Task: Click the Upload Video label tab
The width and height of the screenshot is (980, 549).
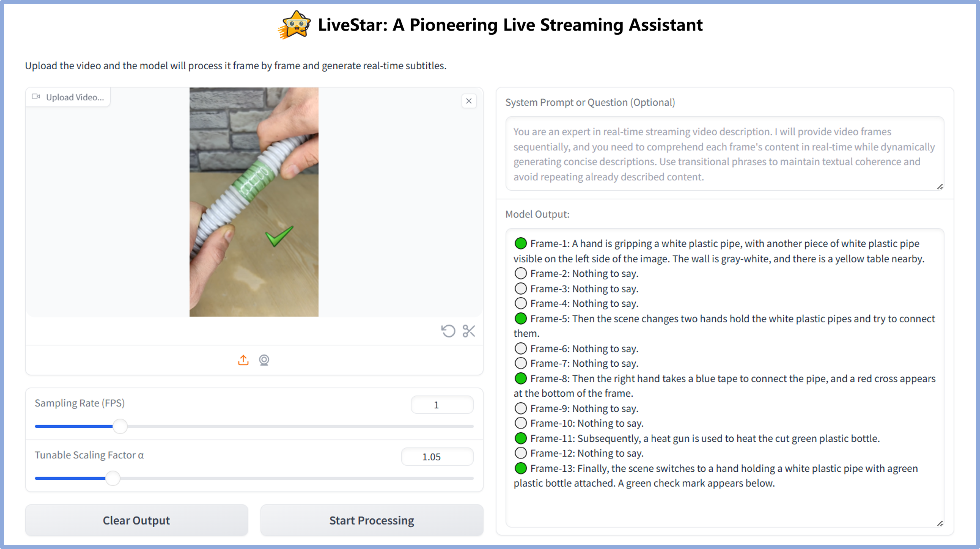Action: (68, 97)
